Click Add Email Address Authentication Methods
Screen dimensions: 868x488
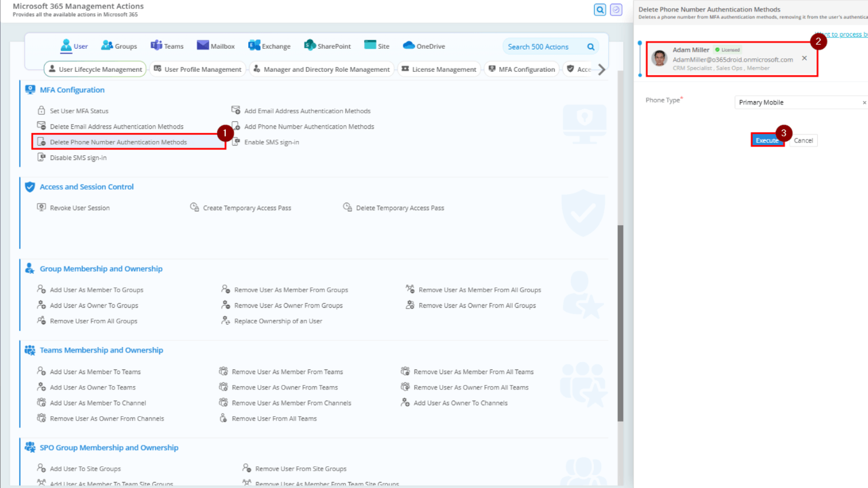coord(301,111)
